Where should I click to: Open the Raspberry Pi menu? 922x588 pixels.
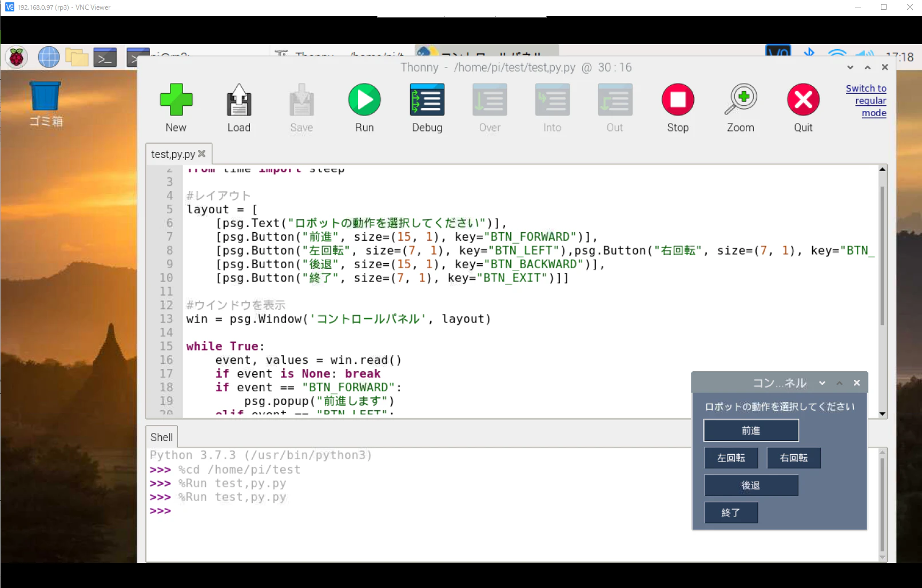pos(17,57)
